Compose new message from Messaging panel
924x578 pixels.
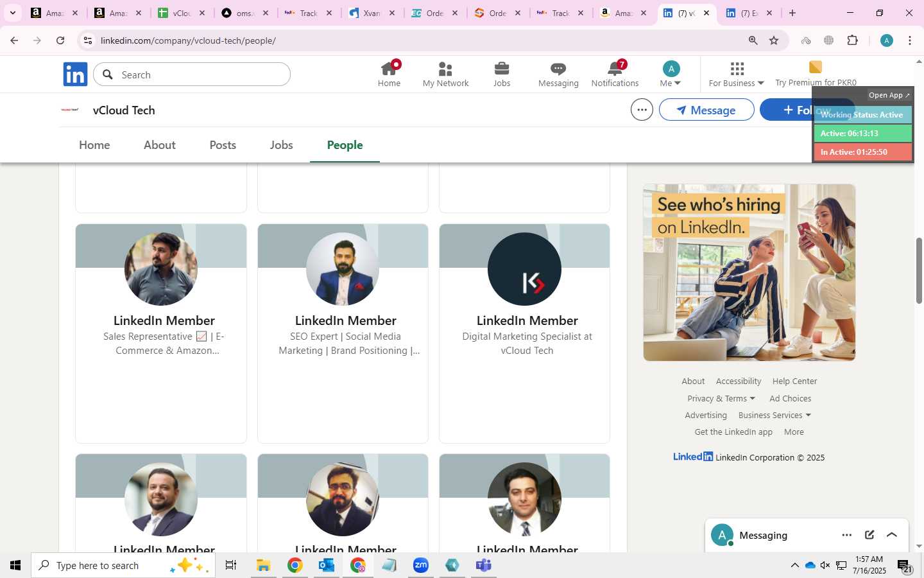[869, 535]
